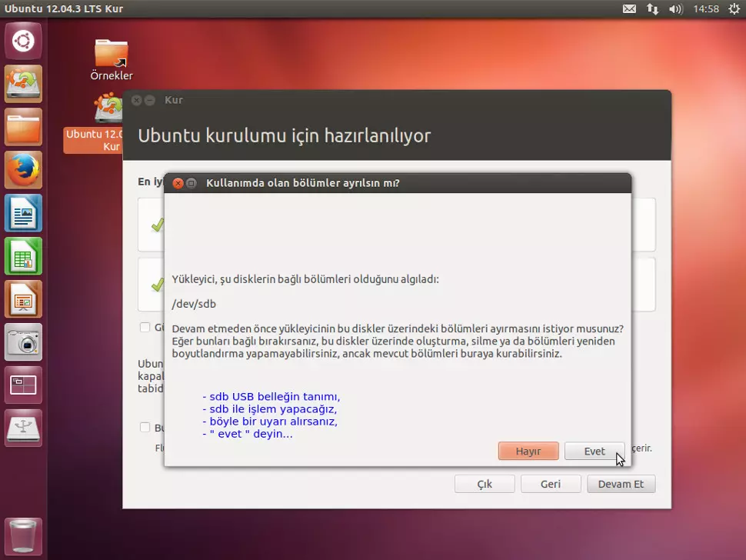The height and width of the screenshot is (560, 746).
Task: Click Hayır to keep partitions mounted
Action: point(528,451)
